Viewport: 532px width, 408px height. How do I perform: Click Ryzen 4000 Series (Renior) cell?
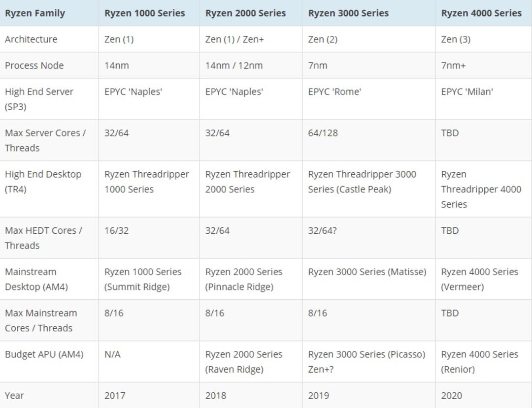[x=484, y=362]
